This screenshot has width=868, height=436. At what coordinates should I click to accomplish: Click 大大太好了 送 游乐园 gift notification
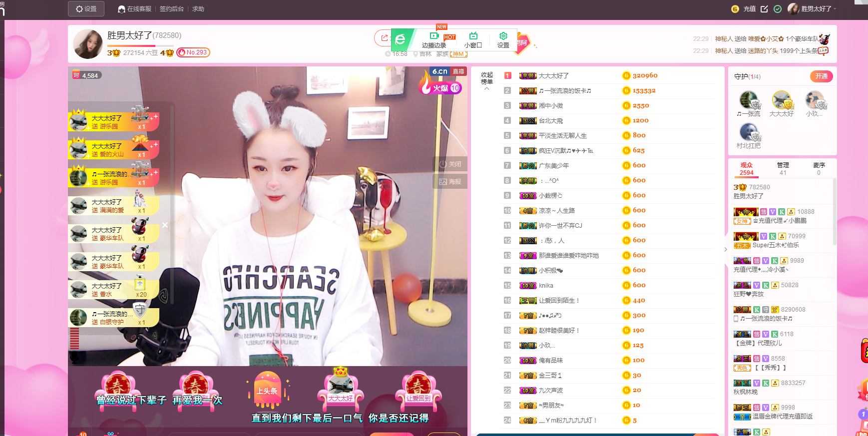(113, 122)
